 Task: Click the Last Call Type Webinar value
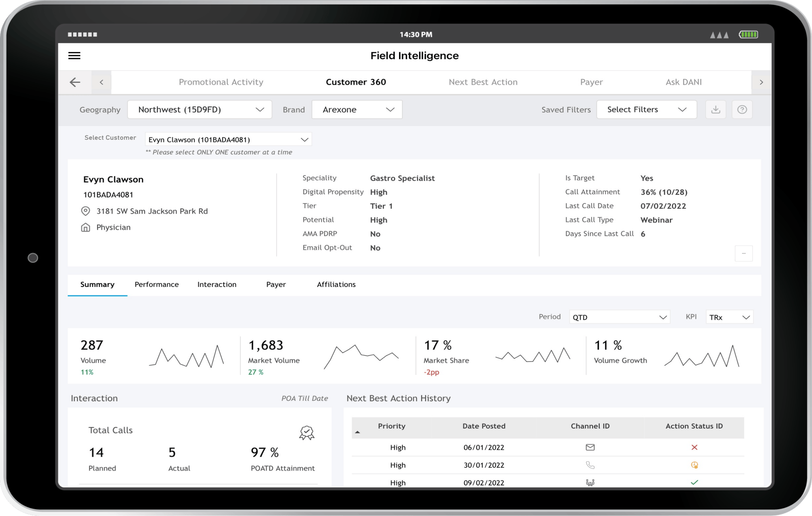click(657, 220)
